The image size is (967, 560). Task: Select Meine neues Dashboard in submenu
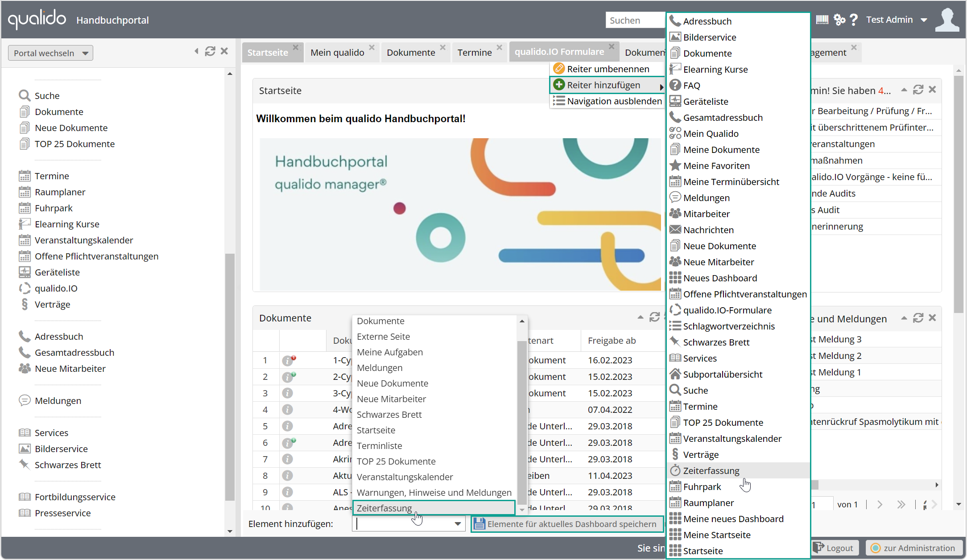point(739,519)
